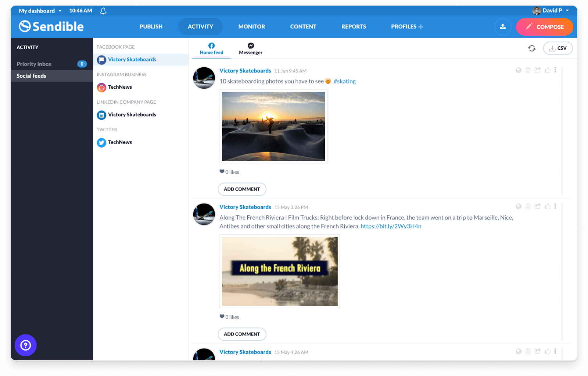Like the French Riviera post via thumbs-up icon
This screenshot has width=588, height=376.
pos(547,207)
